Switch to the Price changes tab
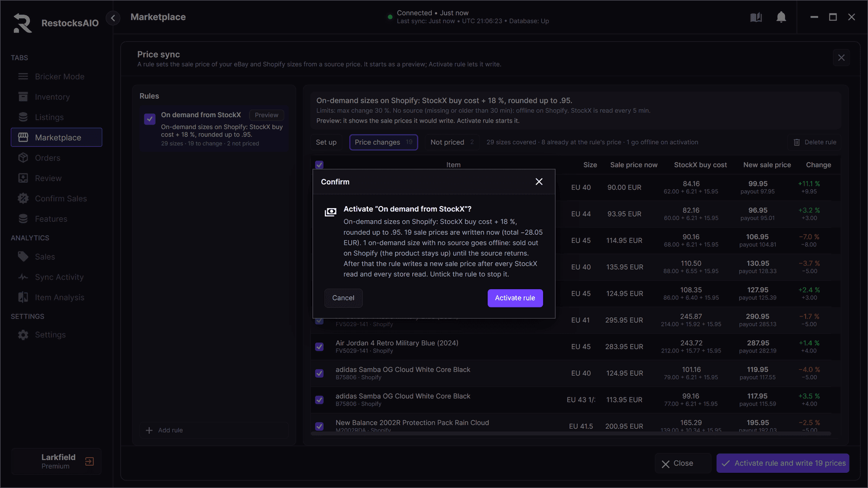Viewport: 868px width, 488px height. point(384,142)
